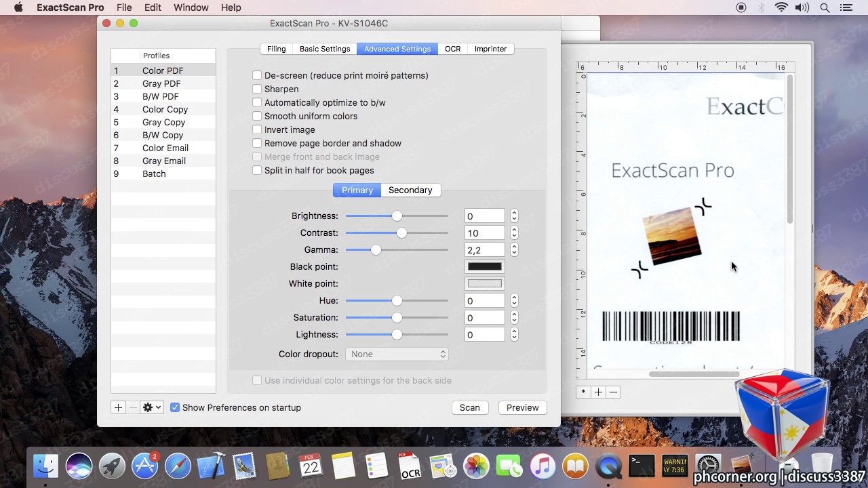The width and height of the screenshot is (868, 488).
Task: Click the Scan button
Action: click(x=469, y=407)
